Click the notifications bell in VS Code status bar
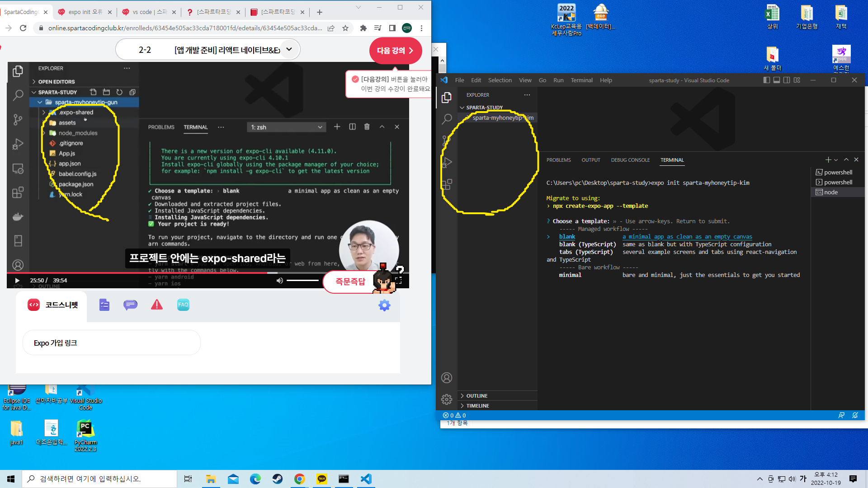The height and width of the screenshot is (488, 868). point(855,415)
